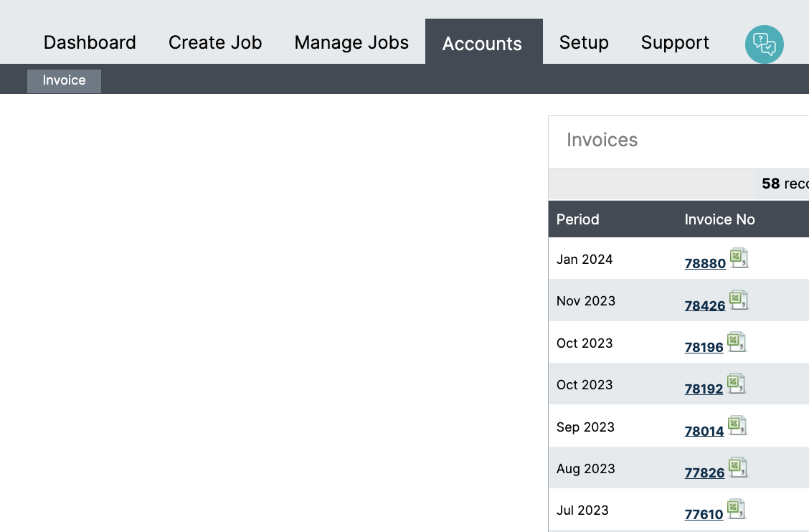Click the Invoice No column header

720,219
